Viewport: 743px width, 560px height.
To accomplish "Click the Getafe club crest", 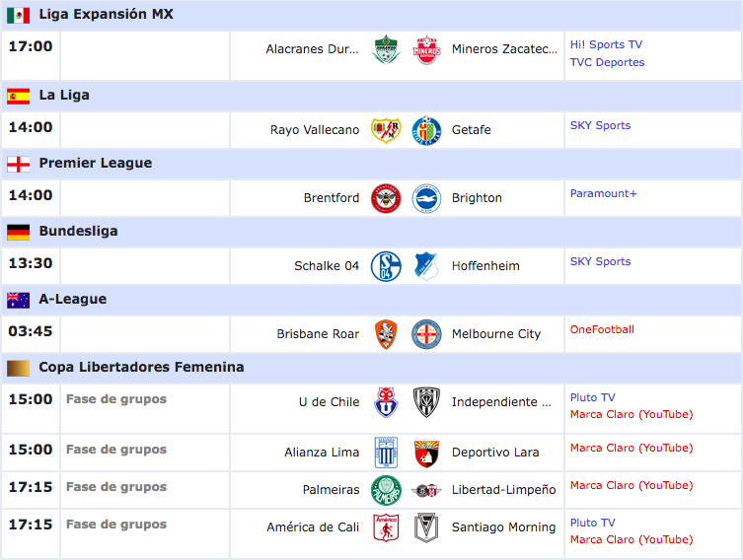I will [426, 130].
